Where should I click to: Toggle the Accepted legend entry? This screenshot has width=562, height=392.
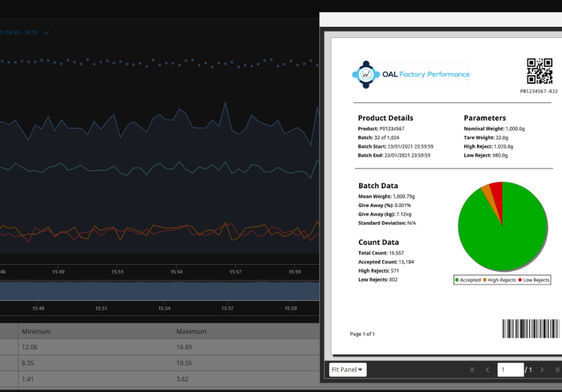(468, 280)
